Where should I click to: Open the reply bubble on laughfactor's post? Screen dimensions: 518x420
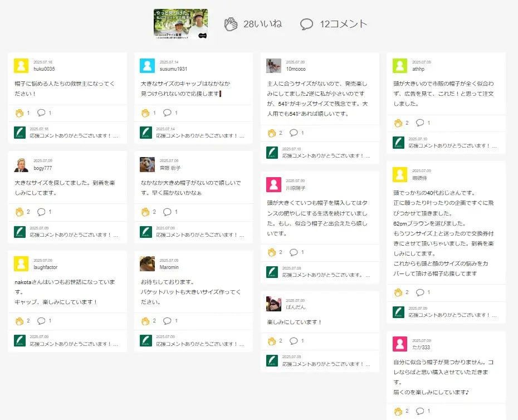pyautogui.click(x=41, y=321)
